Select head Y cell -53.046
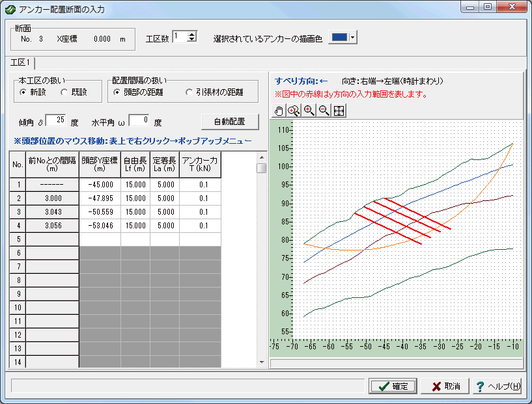This screenshot has width=532, height=404. [100, 225]
